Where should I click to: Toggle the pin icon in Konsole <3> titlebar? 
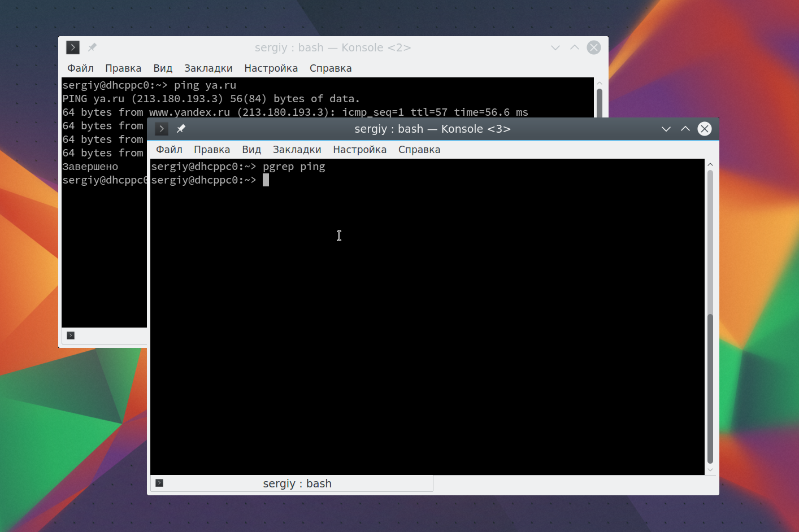tap(181, 129)
